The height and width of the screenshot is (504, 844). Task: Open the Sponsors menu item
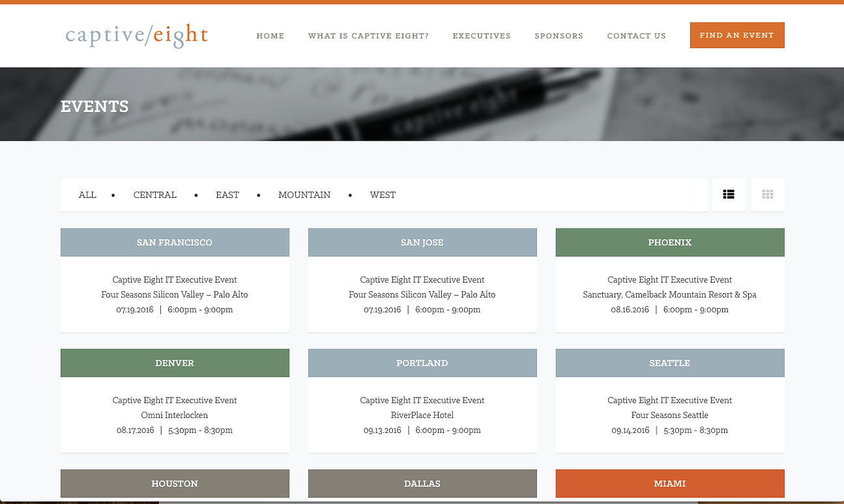click(x=559, y=36)
